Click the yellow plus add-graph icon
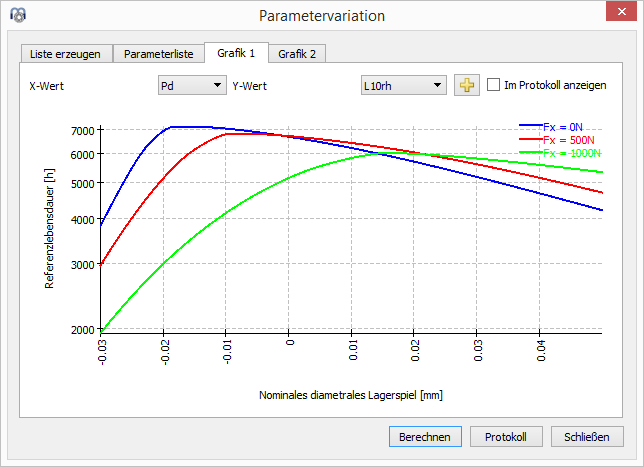The width and height of the screenshot is (644, 467). tap(467, 85)
